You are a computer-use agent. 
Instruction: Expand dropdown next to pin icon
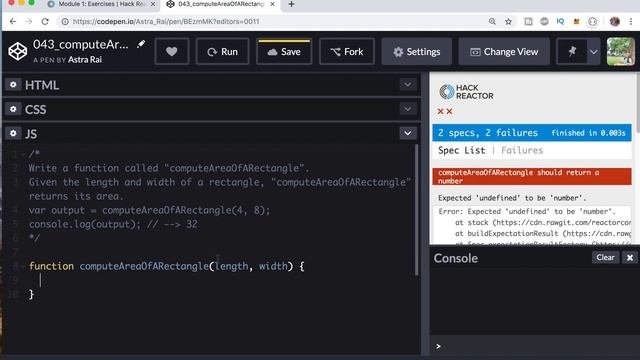[593, 52]
